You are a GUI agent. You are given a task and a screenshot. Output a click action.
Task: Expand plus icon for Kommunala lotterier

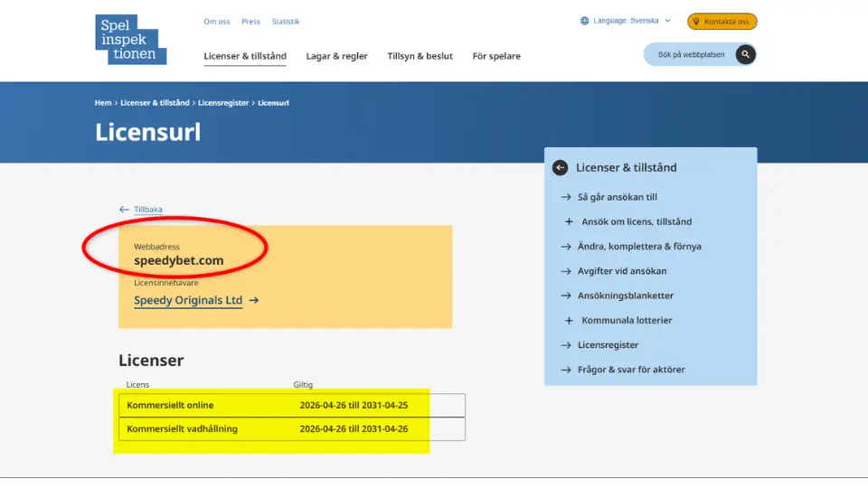click(x=569, y=320)
